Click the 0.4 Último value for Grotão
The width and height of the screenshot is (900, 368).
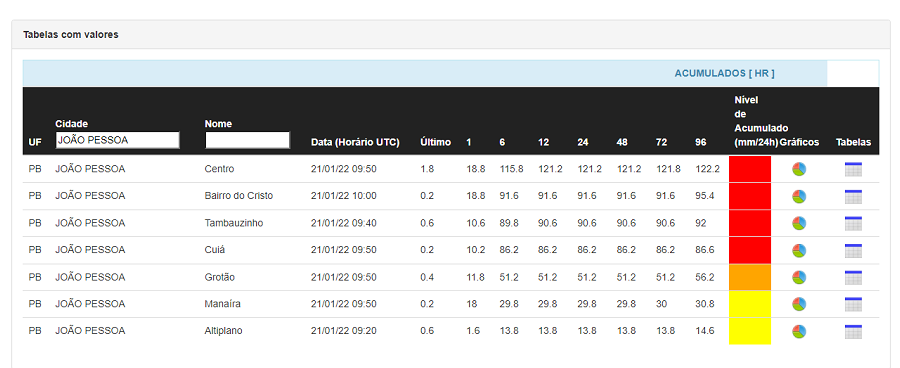427,277
